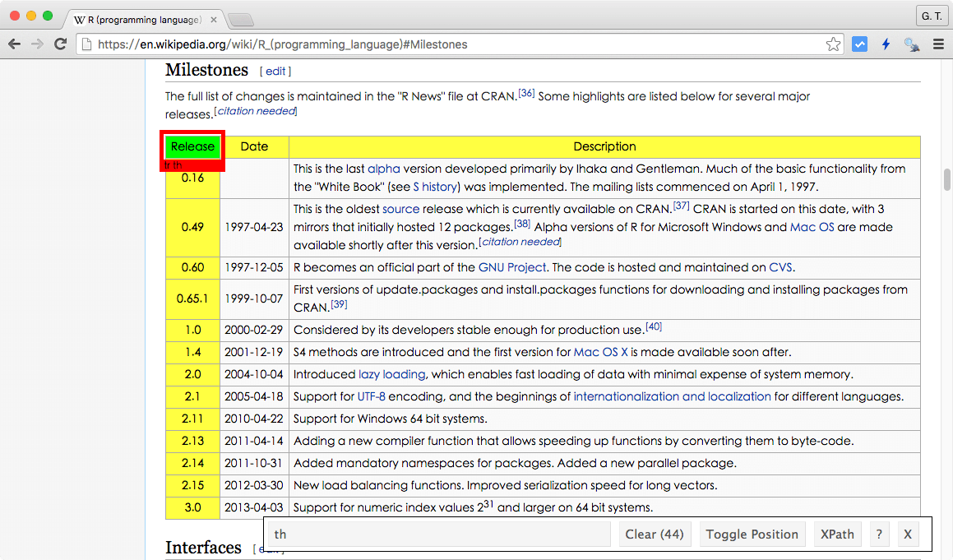The width and height of the screenshot is (953, 560).
Task: Click the G. T. profile button
Action: (931, 16)
